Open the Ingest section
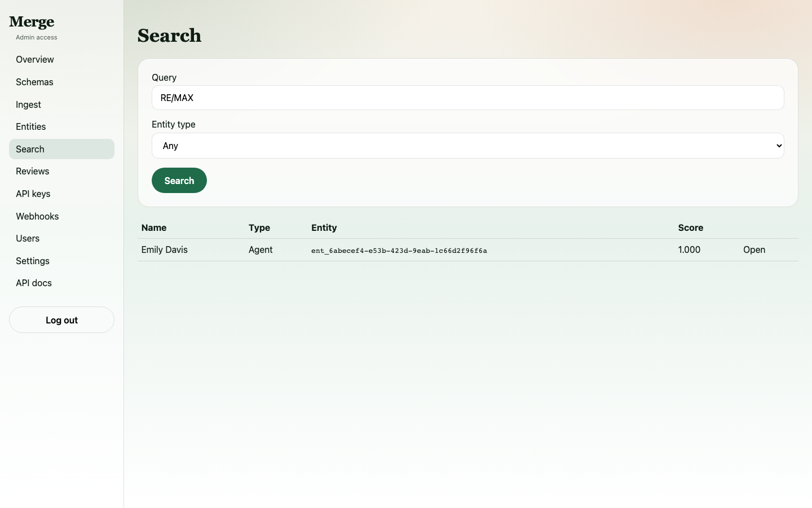 click(x=61, y=104)
